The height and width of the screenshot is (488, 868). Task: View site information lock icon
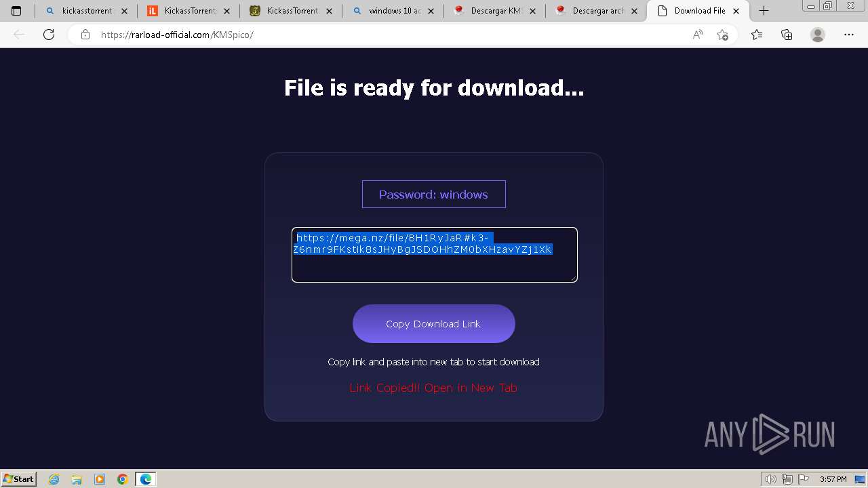pyautogui.click(x=85, y=35)
